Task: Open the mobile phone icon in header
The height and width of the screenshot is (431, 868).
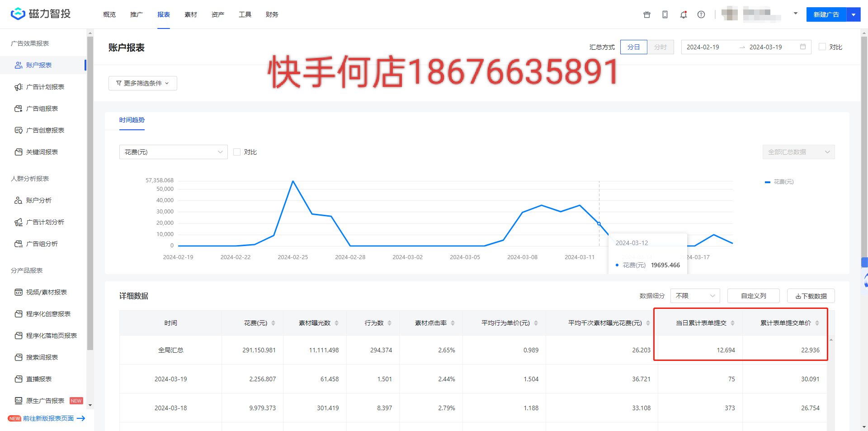Action: 665,14
